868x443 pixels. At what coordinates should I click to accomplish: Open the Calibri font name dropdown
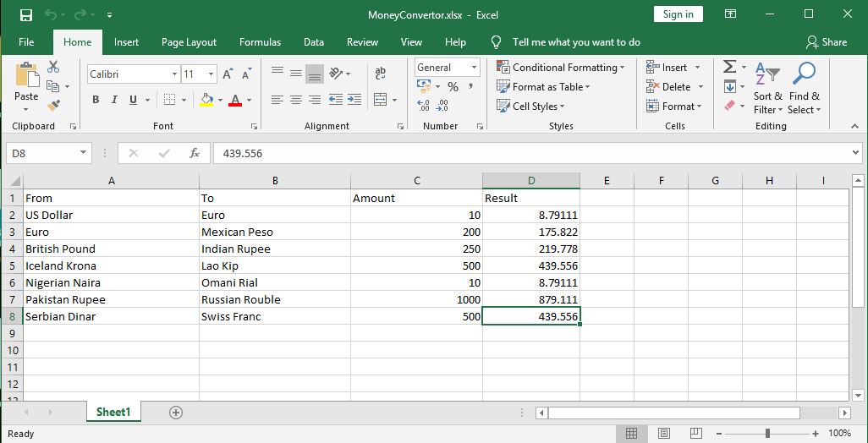click(174, 74)
